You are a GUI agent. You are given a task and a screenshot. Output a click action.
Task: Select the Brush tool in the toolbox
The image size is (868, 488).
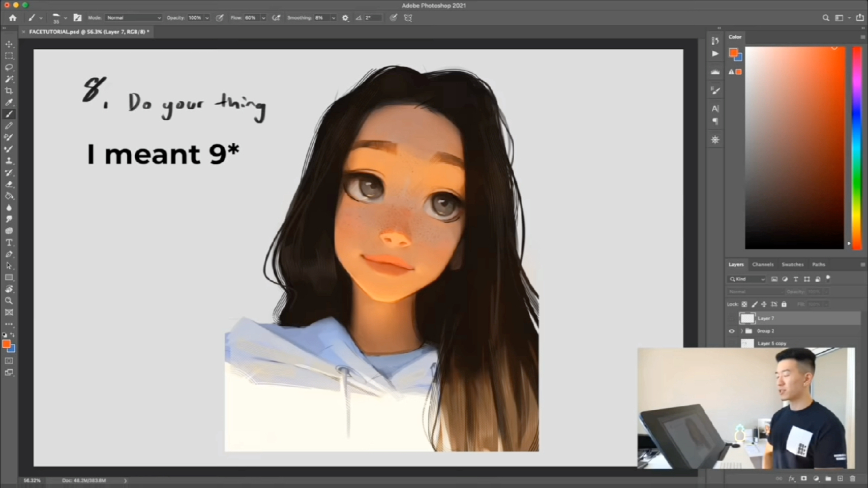point(9,114)
